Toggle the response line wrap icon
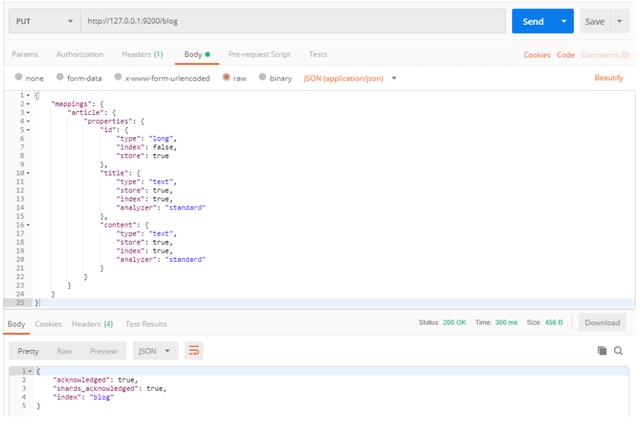This screenshot has height=425, width=640. 194,351
